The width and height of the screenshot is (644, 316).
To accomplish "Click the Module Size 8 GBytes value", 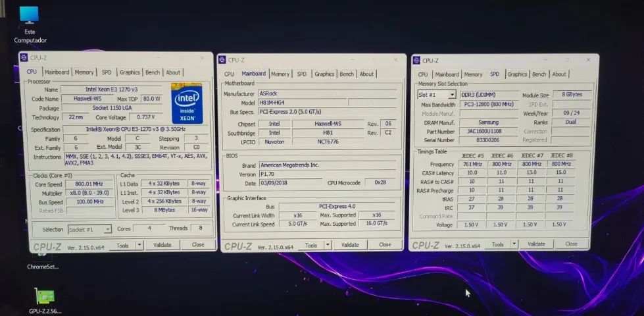I will pyautogui.click(x=572, y=95).
